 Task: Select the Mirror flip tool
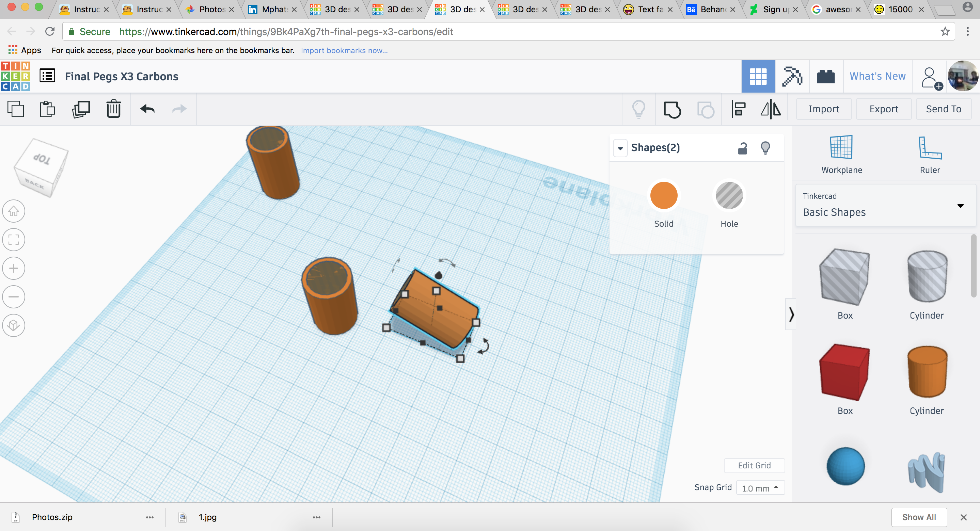771,109
